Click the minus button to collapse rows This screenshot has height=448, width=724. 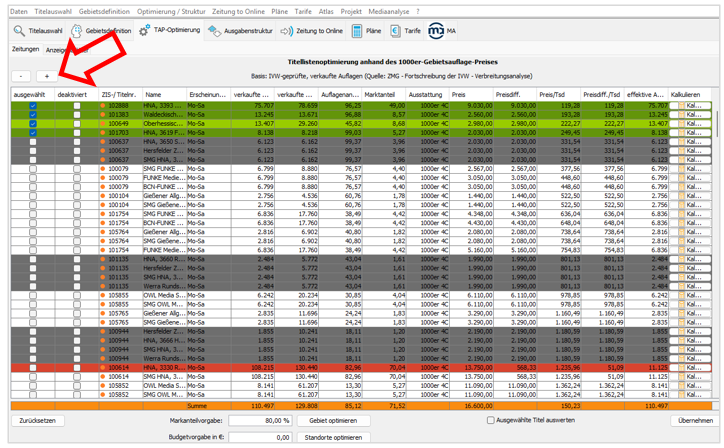pos(22,76)
